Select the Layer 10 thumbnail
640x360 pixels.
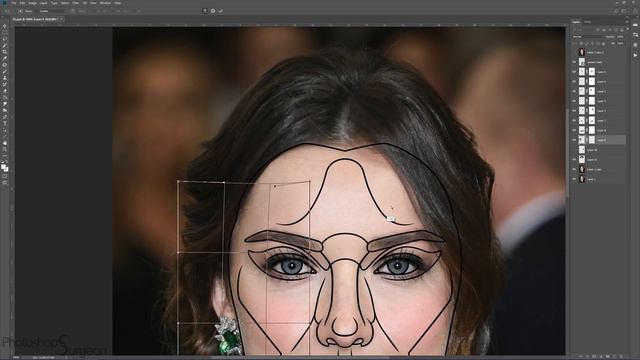click(582, 150)
